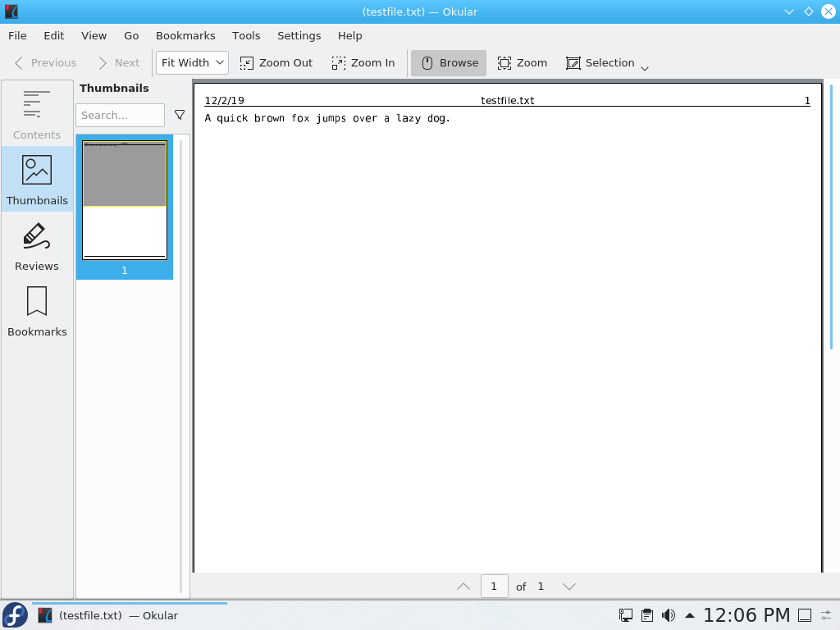Viewport: 840px width, 630px height.
Task: Click the thumbnails panel scrollbar
Action: click(181, 366)
